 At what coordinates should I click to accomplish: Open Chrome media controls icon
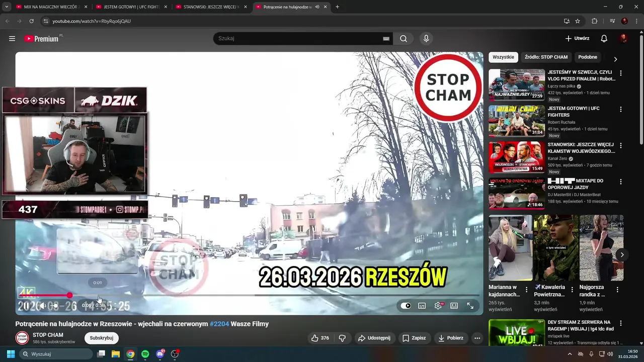tap(612, 21)
